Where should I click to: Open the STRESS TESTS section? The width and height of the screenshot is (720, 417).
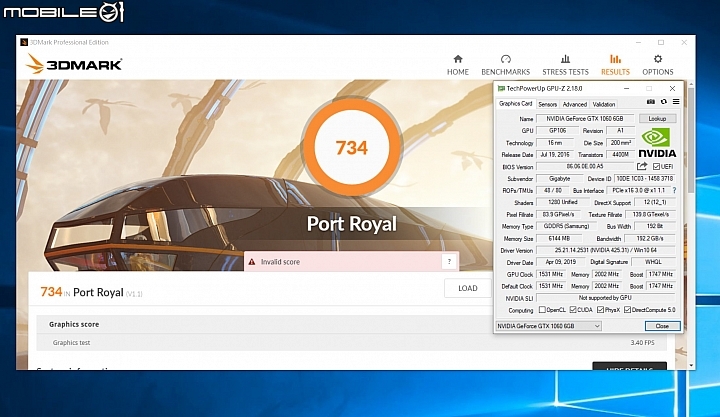[565, 65]
